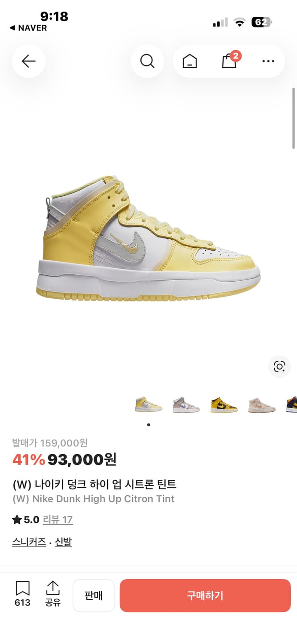Tap the 판매 sell button
This screenshot has height=644, width=297.
coord(94,595)
